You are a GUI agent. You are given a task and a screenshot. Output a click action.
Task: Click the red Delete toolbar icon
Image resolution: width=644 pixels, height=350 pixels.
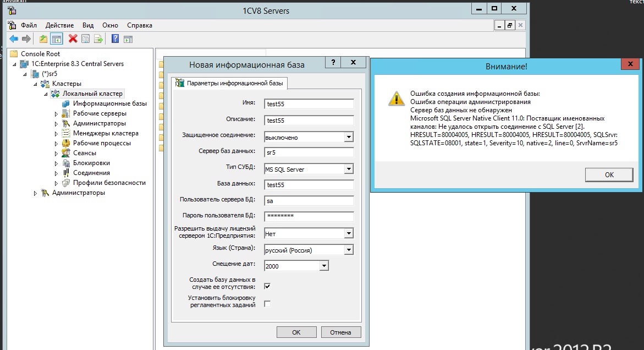click(x=73, y=39)
